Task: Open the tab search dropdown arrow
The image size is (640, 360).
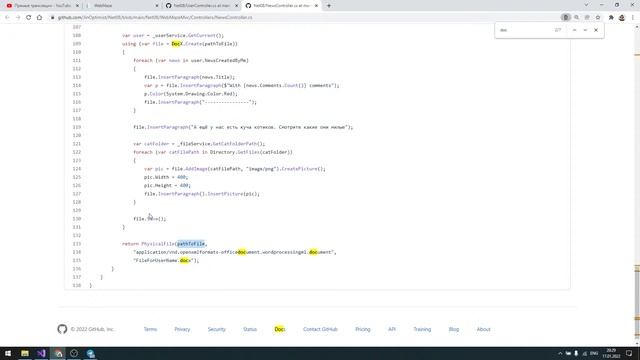Action: coord(587,5)
